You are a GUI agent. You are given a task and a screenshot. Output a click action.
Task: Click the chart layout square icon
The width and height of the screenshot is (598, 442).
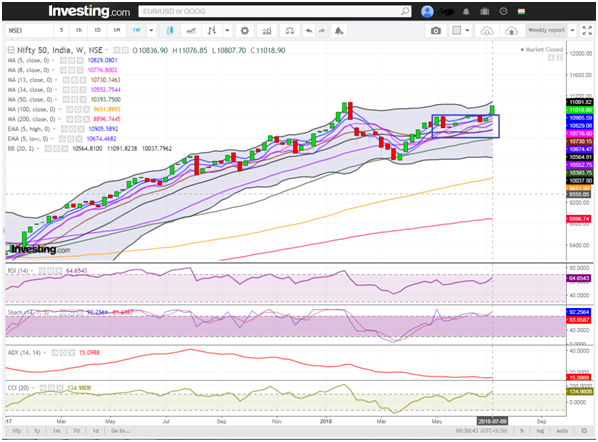456,30
